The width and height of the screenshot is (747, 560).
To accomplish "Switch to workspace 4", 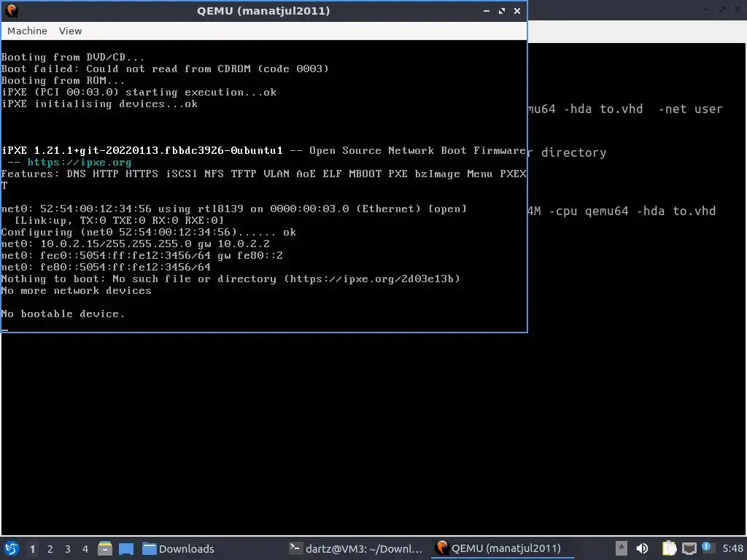I will click(x=85, y=549).
